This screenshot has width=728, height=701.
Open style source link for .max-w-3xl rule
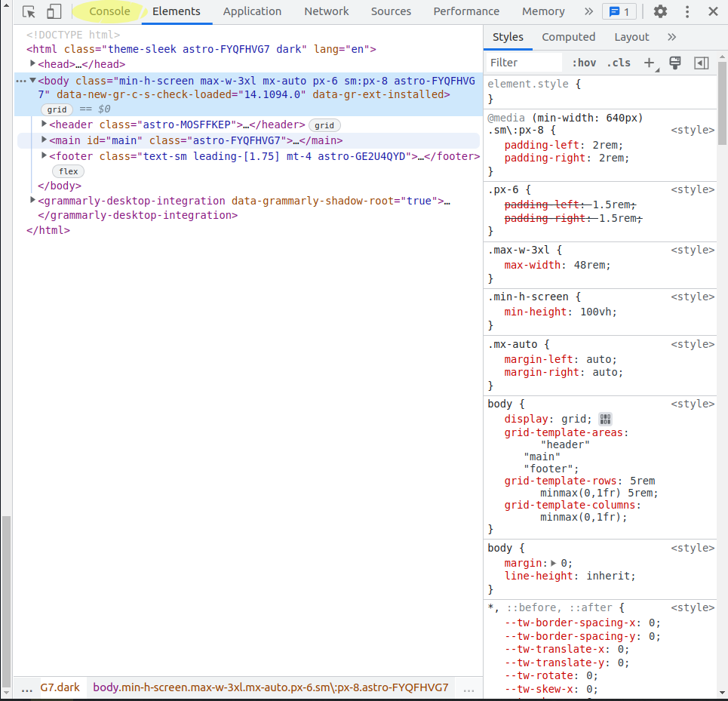tap(692, 250)
